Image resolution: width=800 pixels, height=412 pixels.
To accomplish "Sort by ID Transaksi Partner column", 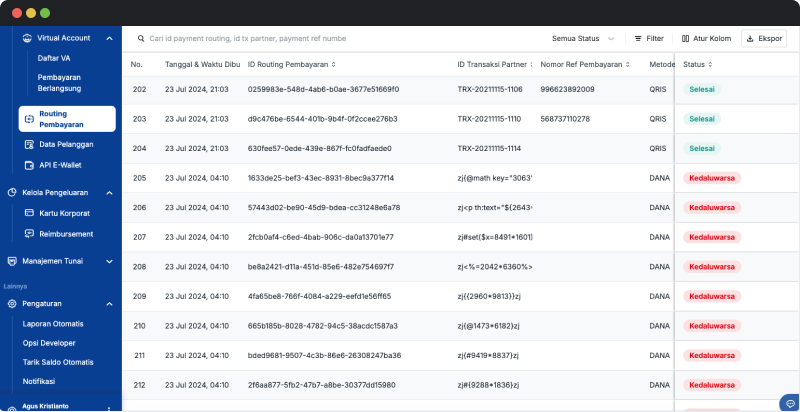I will click(531, 65).
